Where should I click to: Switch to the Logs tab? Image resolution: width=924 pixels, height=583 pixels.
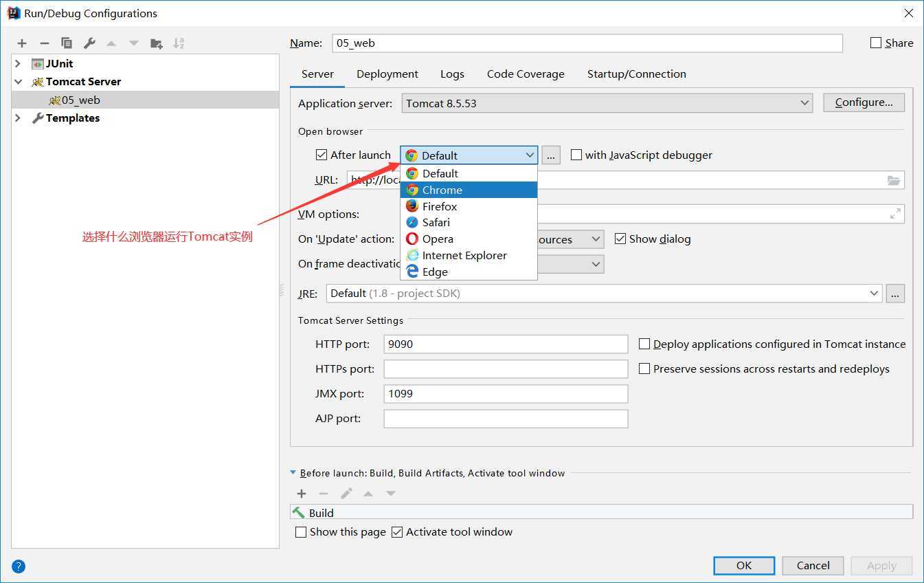452,74
